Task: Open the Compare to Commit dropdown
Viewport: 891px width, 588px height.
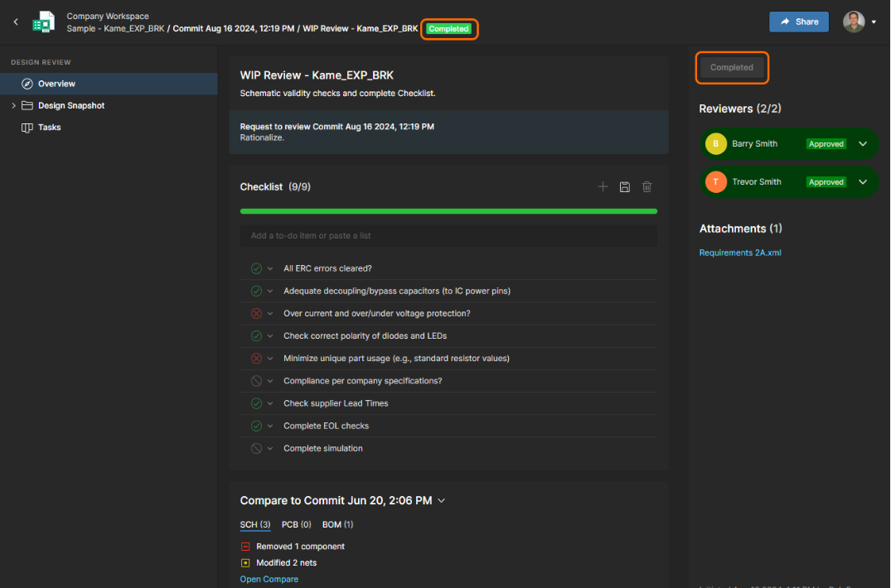Action: tap(442, 501)
